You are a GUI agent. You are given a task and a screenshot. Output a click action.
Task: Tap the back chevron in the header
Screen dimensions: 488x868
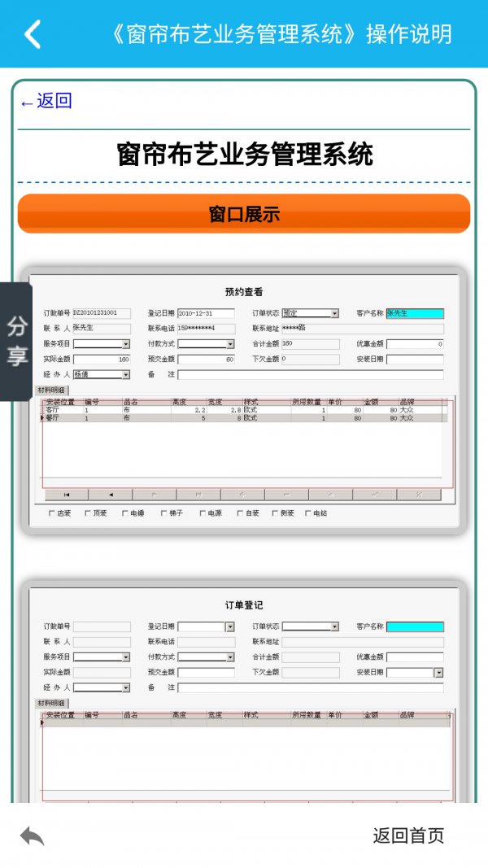click(33, 34)
